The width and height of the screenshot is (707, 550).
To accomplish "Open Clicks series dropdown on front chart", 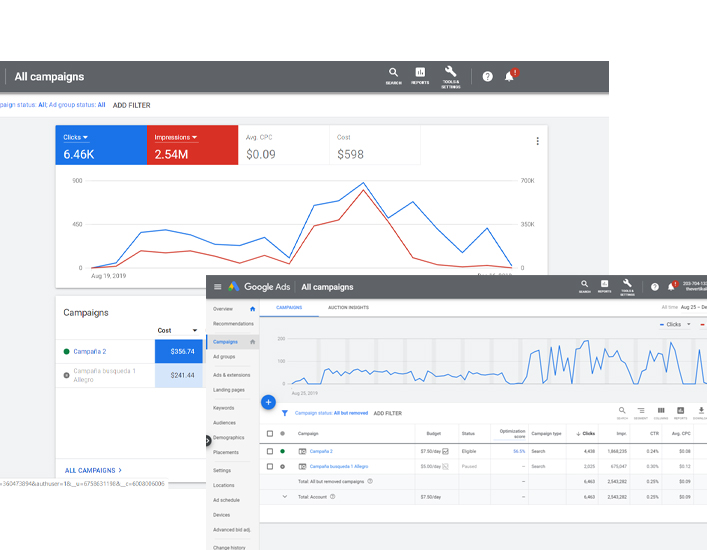I will pyautogui.click(x=675, y=325).
